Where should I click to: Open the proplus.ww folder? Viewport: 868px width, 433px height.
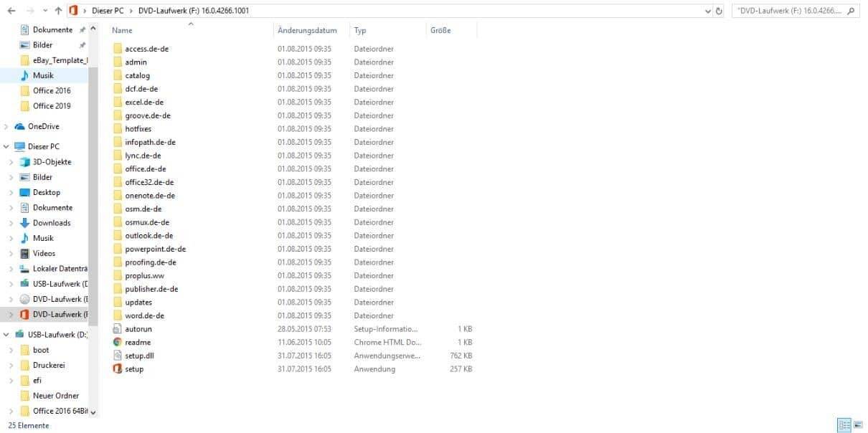[x=144, y=276]
